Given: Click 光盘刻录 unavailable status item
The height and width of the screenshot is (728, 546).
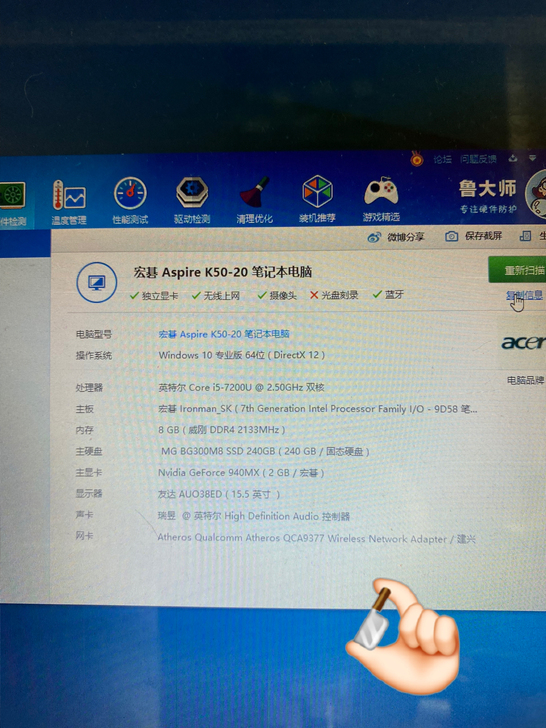Looking at the screenshot, I should click(x=334, y=295).
